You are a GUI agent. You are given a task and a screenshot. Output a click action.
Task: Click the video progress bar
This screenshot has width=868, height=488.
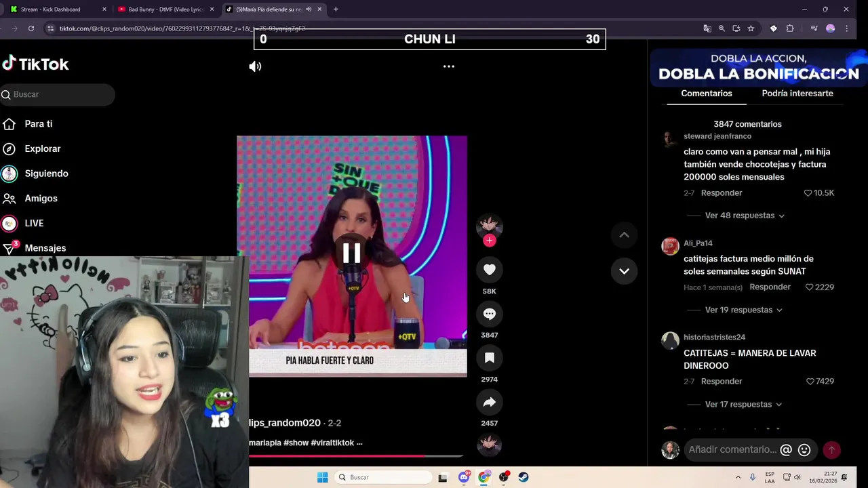[x=356, y=455]
